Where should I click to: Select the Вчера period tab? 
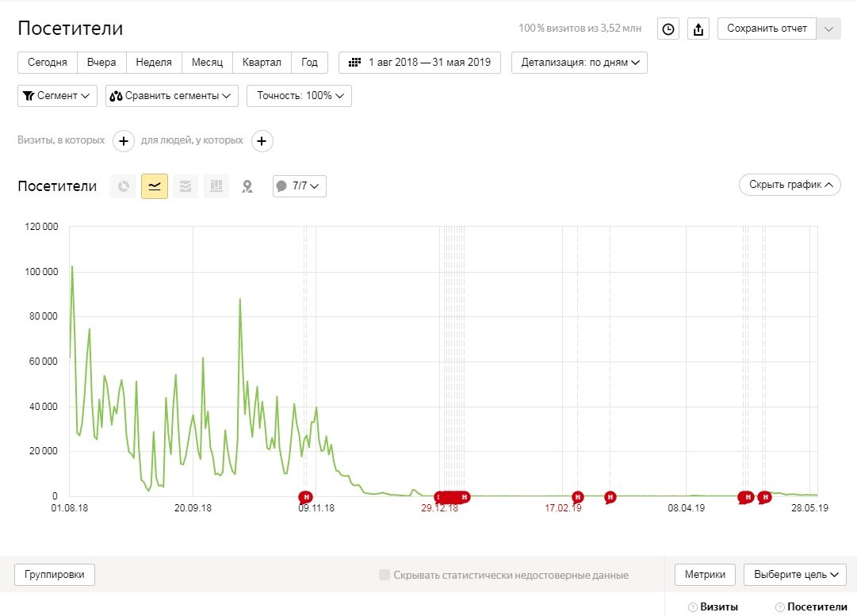(101, 63)
